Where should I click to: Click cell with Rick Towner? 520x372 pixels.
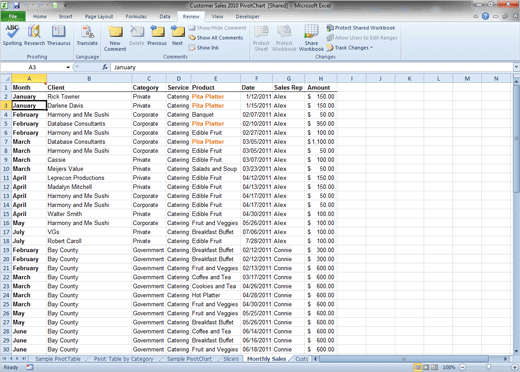(x=89, y=96)
